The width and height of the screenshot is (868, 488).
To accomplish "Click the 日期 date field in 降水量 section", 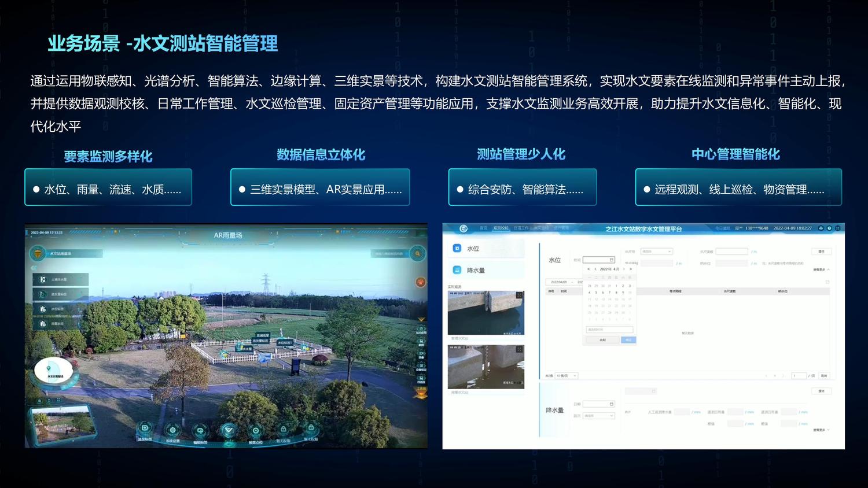I will coord(599,404).
